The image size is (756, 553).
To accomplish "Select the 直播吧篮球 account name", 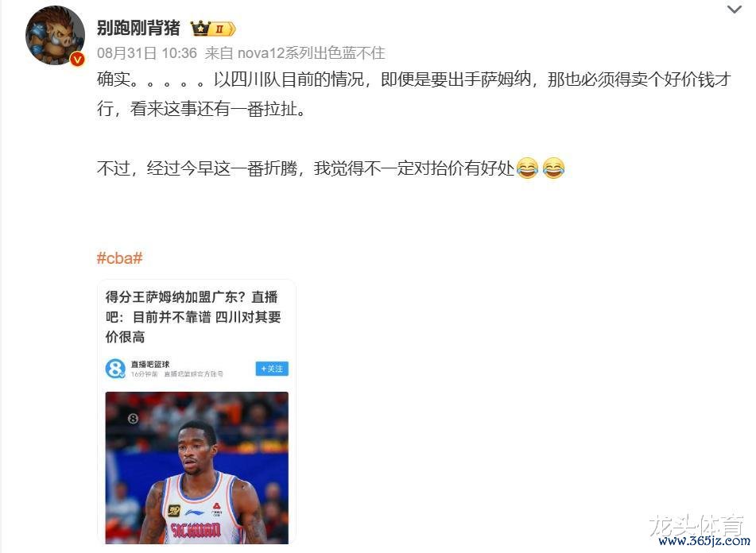I will [150, 364].
